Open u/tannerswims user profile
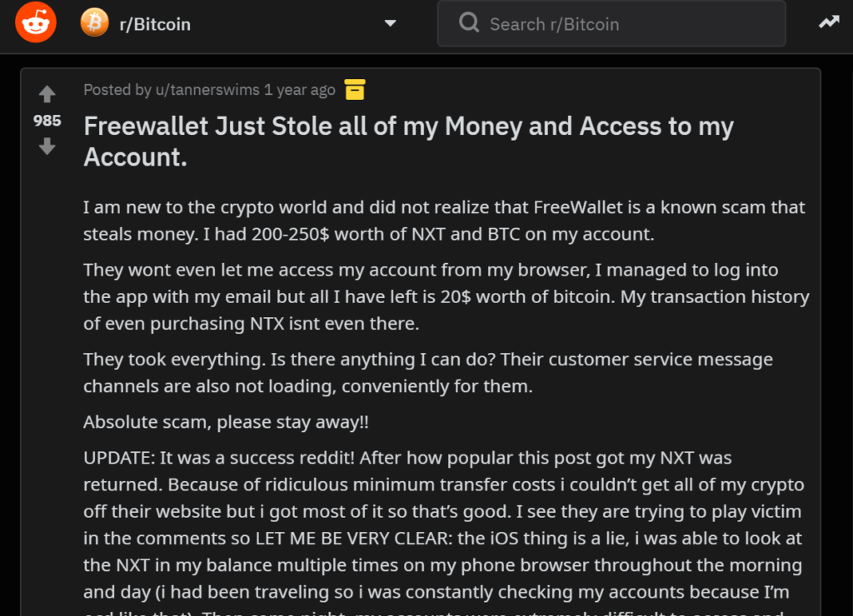This screenshot has width=853, height=616. pyautogui.click(x=207, y=90)
